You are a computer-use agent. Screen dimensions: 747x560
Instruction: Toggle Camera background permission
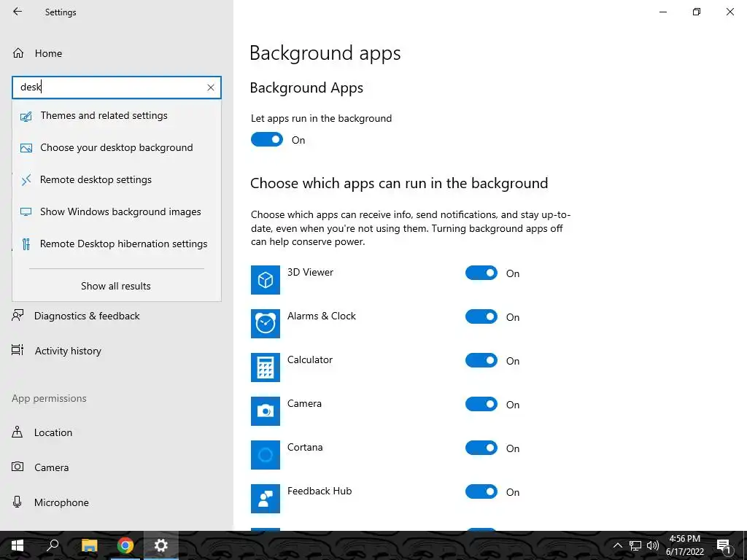point(481,404)
